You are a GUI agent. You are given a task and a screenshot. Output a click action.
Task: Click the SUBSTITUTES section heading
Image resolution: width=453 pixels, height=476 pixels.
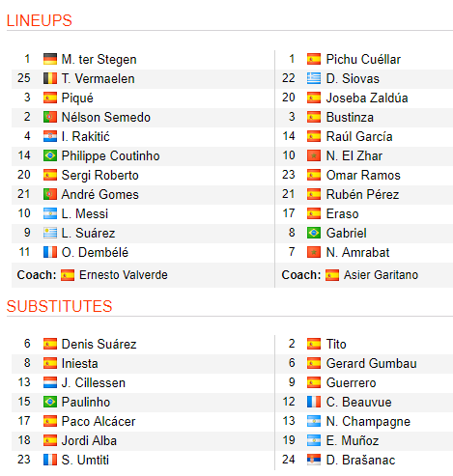pos(59,306)
